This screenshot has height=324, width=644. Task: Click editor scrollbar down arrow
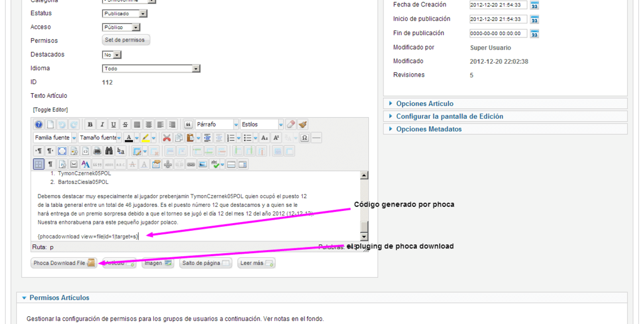click(x=364, y=237)
